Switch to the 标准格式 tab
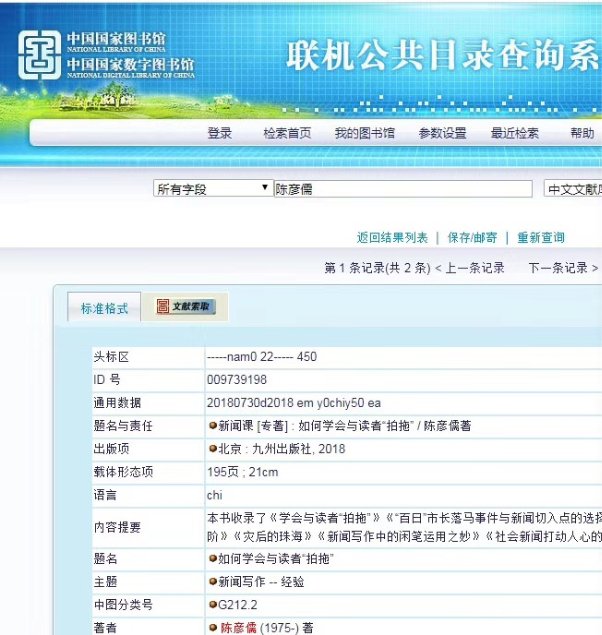Image resolution: width=602 pixels, height=635 pixels. [105, 309]
